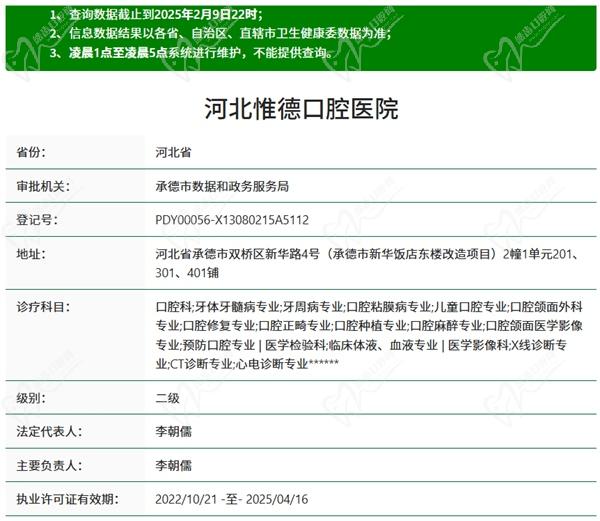Viewport: 600px width, 521px height.
Task: Click registration number PDY00056-X13080215A5112
Action: 232,220
